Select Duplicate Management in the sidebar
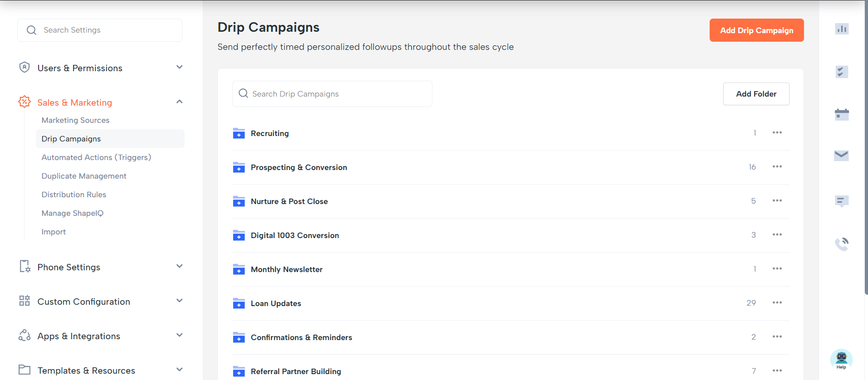Viewport: 868px width, 380px height. [84, 176]
